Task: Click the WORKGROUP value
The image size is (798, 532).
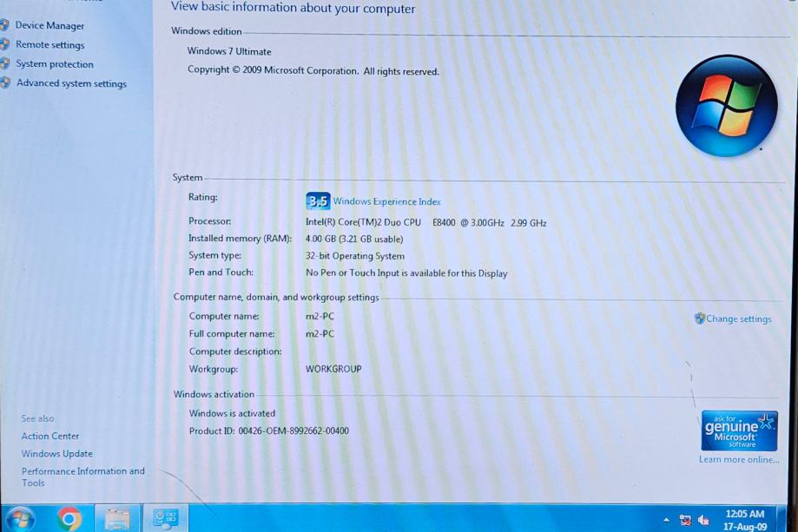Action: (333, 369)
